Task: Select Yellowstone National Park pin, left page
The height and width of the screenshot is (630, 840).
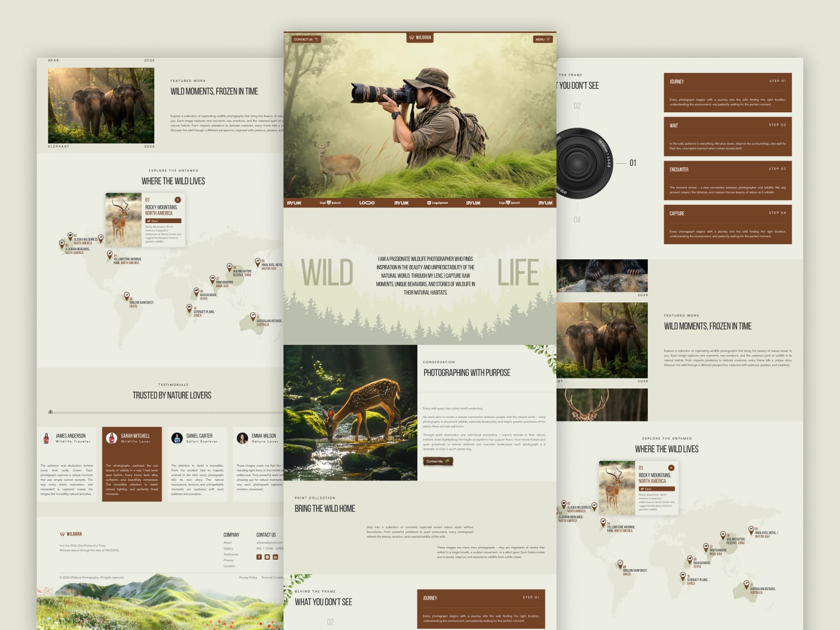Action: tap(110, 255)
